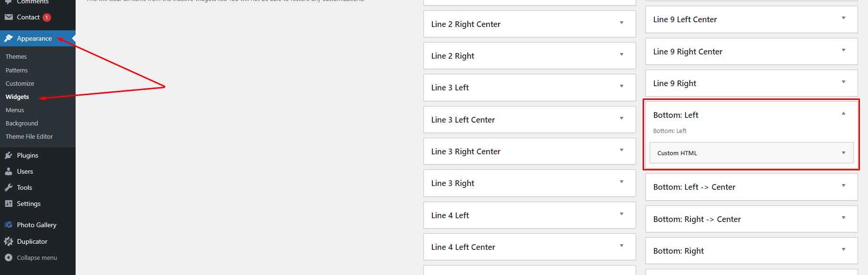Click the Appearance paintbrush icon
The image size is (868, 275).
point(9,38)
